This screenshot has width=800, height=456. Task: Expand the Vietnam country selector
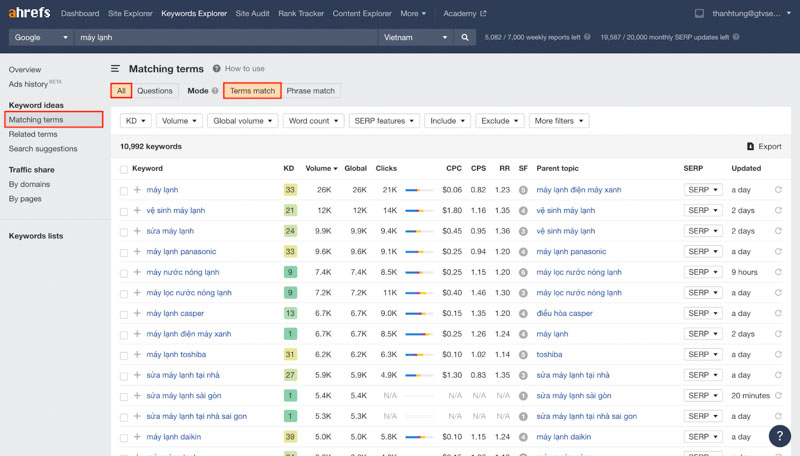tap(416, 37)
